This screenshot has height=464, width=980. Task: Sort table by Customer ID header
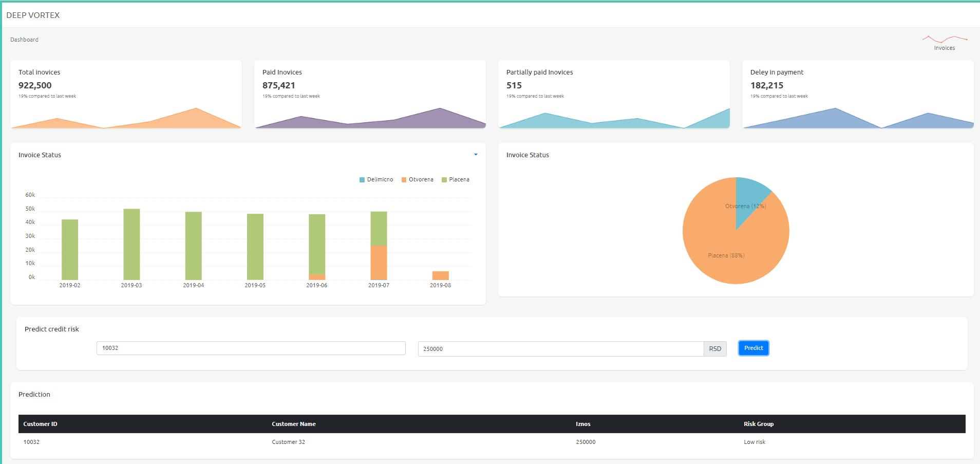(40, 424)
